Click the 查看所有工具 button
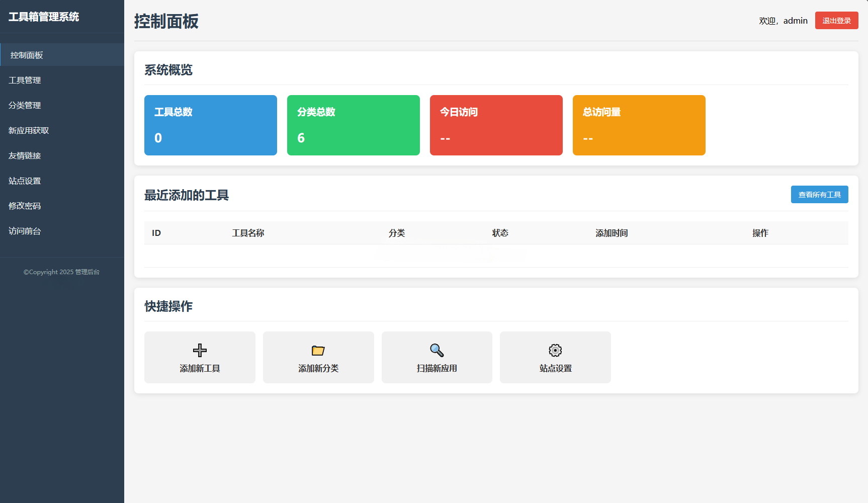The width and height of the screenshot is (868, 503). point(819,195)
